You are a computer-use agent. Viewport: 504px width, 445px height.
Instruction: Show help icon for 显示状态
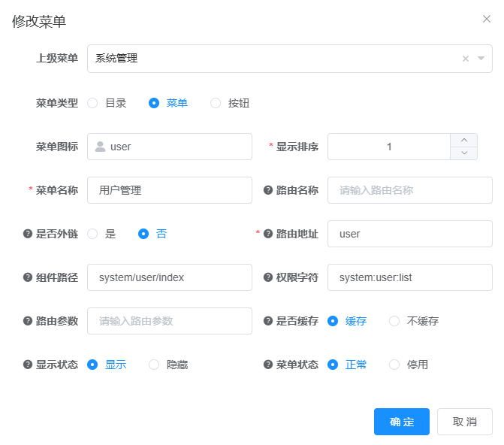point(28,365)
